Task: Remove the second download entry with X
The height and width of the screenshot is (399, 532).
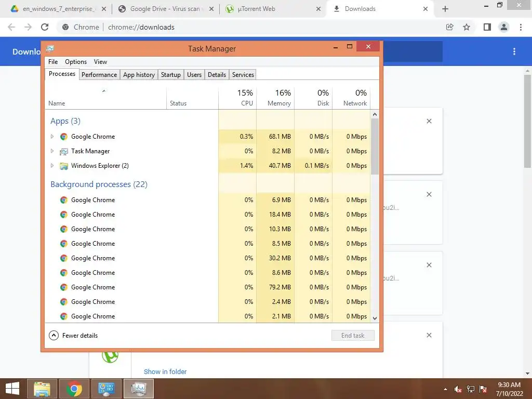Action: click(x=429, y=194)
